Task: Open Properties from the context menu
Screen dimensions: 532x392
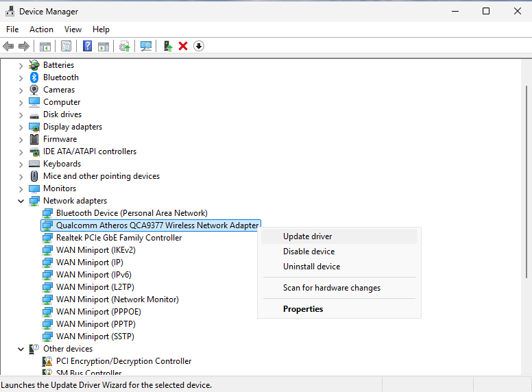Action: [303, 309]
